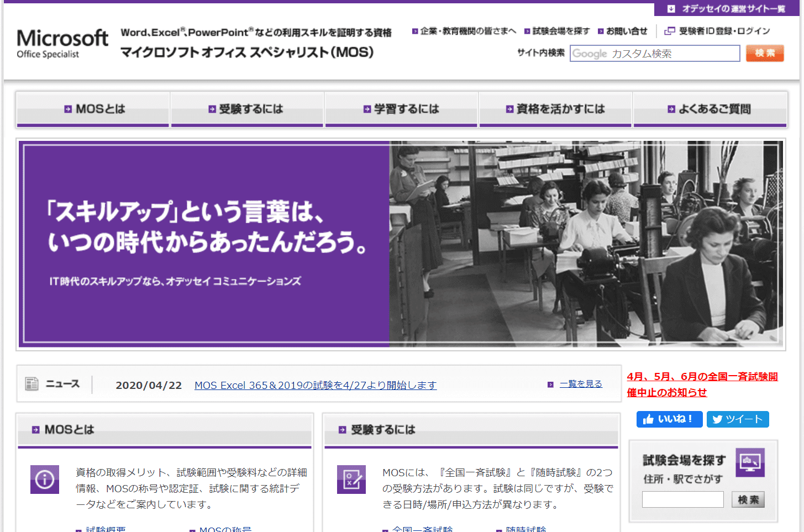Open お問い合せ link
804x532 pixels.
point(627,31)
